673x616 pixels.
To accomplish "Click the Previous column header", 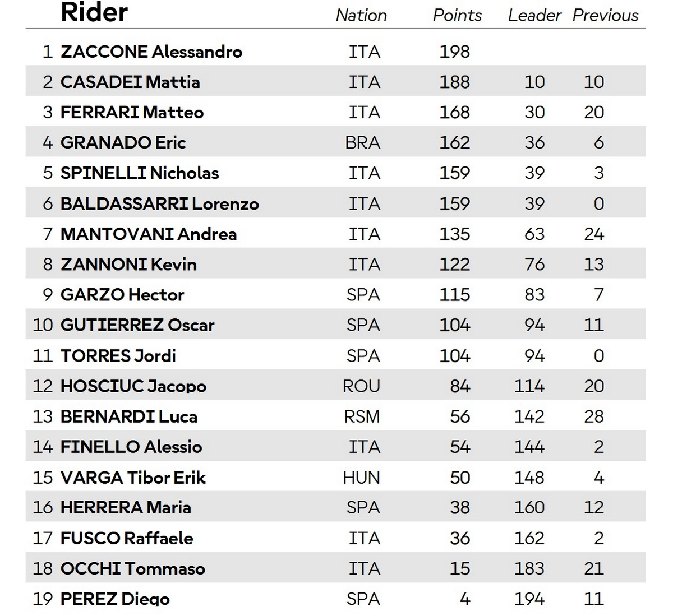I will click(x=605, y=15).
